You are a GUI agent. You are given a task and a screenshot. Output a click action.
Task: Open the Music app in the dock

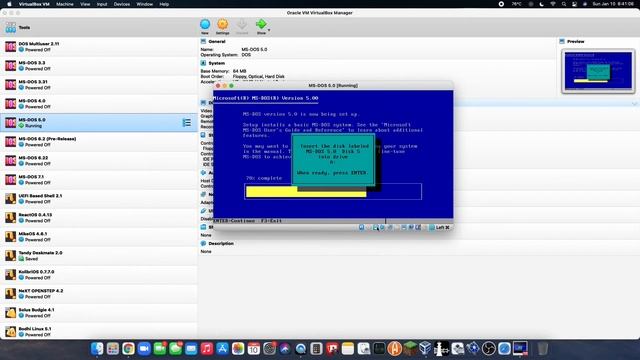click(x=207, y=349)
